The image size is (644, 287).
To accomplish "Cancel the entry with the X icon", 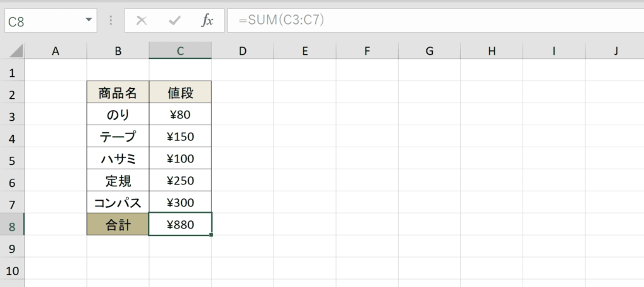I will click(142, 21).
